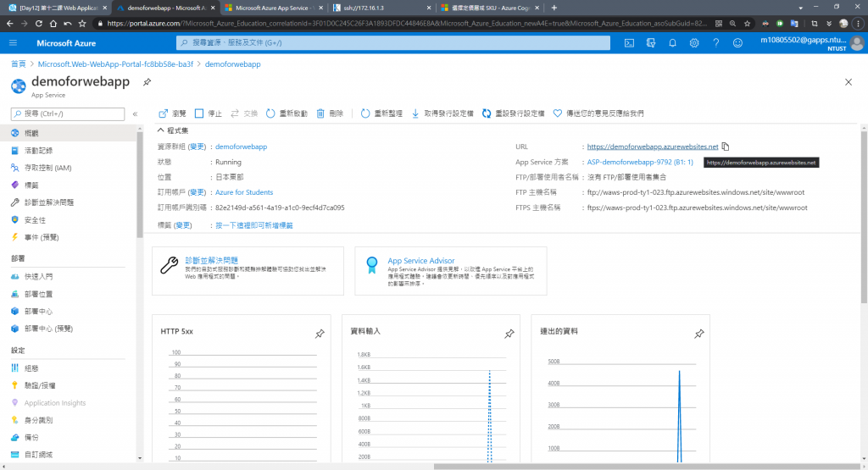868x470 pixels.
Task: Bookmark this page with the star icon
Action: (x=748, y=24)
